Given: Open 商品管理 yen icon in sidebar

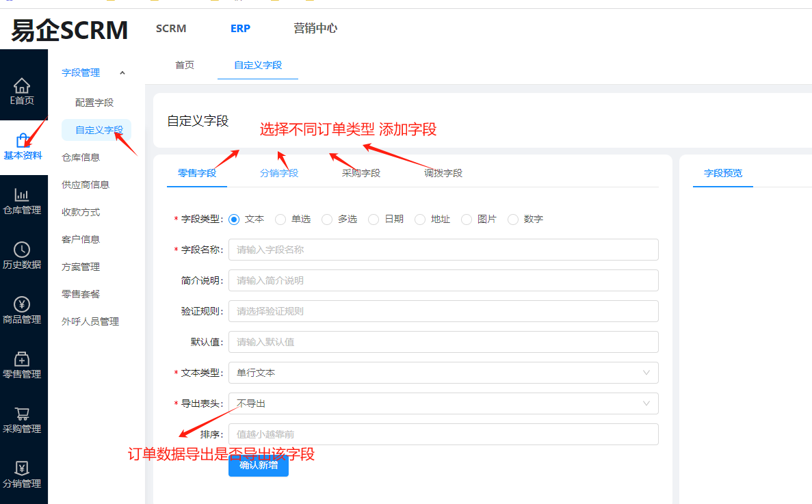Looking at the screenshot, I should tap(22, 304).
